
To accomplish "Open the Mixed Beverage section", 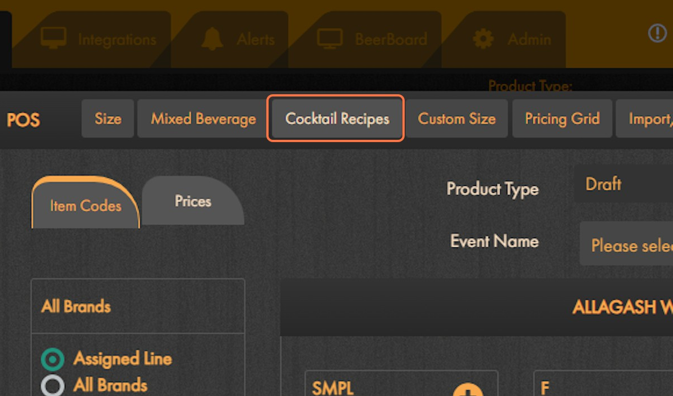I will tap(203, 118).
